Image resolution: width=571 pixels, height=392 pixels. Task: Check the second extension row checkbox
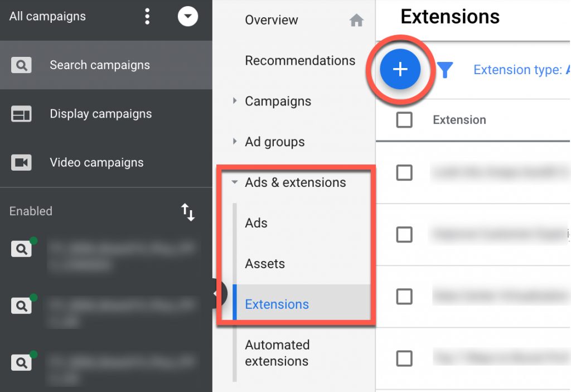click(404, 235)
